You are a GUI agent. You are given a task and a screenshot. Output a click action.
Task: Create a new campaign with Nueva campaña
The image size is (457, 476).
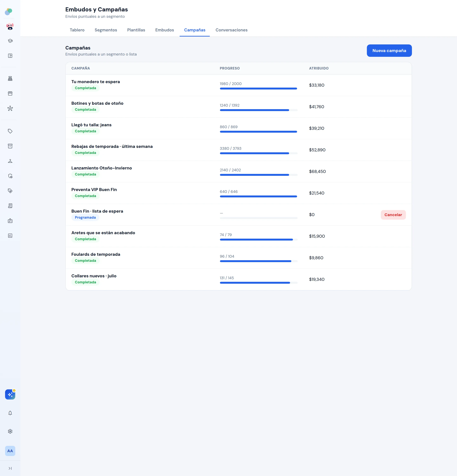(x=389, y=51)
